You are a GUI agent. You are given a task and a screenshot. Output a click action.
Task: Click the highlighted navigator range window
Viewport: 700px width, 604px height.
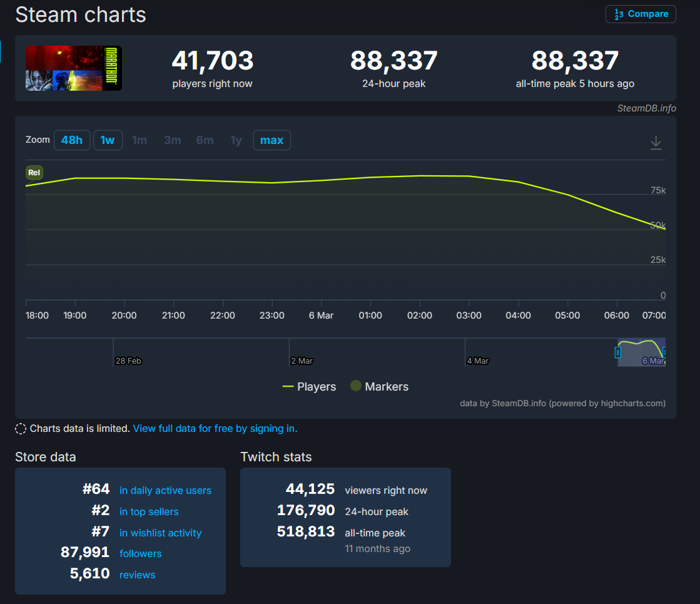point(641,352)
